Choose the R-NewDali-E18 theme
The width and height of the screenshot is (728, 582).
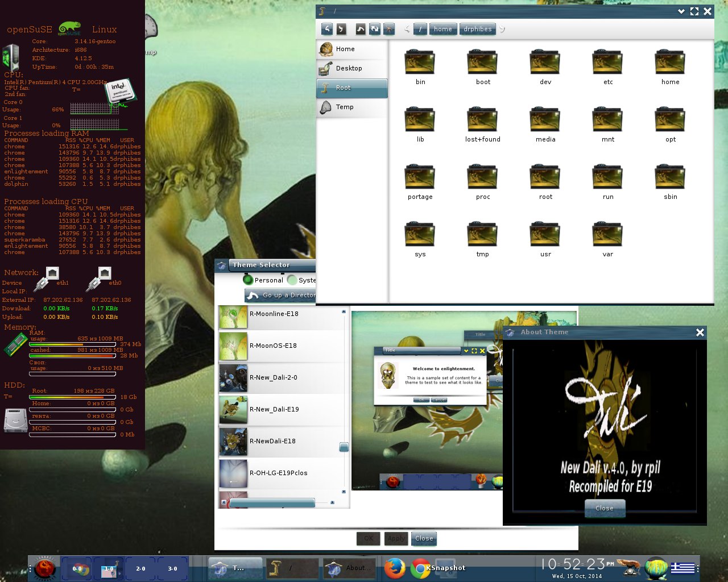281,442
